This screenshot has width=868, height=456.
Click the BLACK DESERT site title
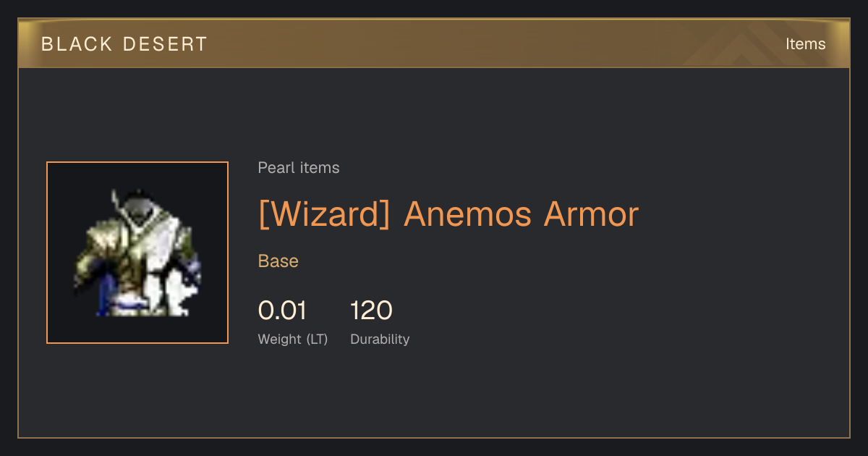pos(124,44)
